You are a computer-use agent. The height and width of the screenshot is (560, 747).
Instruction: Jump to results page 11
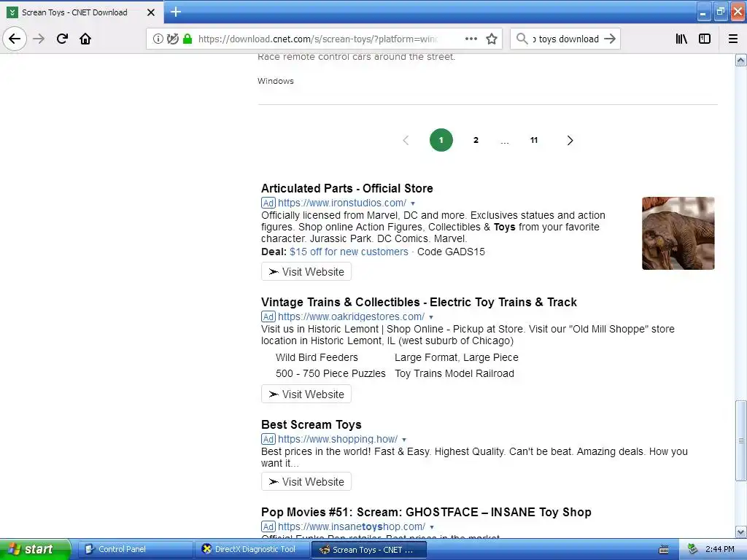click(x=534, y=140)
